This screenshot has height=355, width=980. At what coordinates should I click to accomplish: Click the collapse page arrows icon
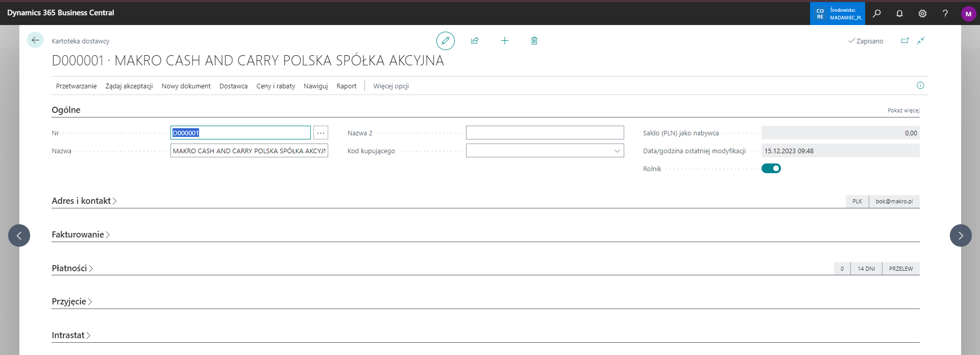click(921, 41)
